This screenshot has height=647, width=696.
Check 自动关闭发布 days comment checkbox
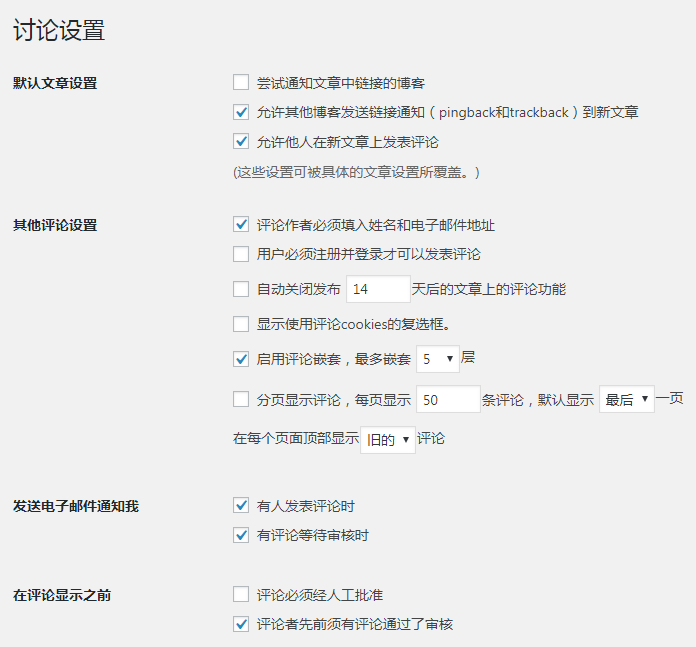click(241, 289)
